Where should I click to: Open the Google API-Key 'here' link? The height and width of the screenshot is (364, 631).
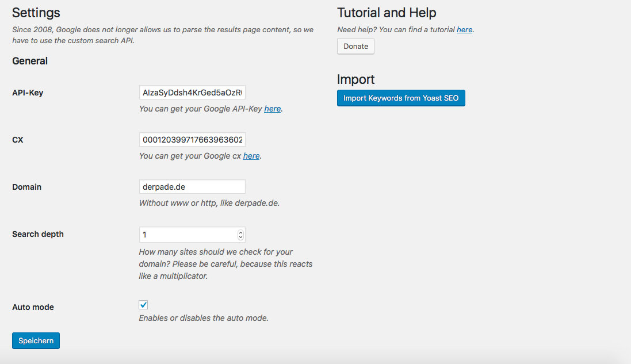point(273,109)
